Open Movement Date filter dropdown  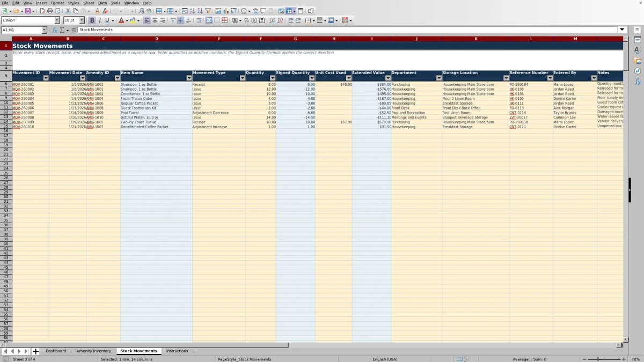pos(83,78)
